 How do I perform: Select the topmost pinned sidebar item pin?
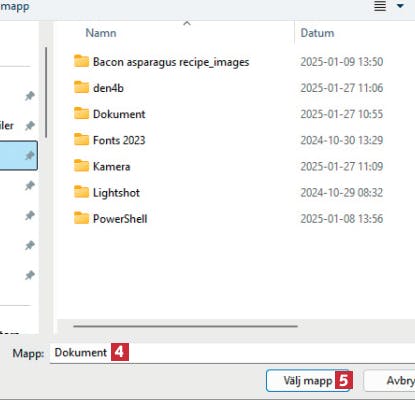pyautogui.click(x=30, y=96)
